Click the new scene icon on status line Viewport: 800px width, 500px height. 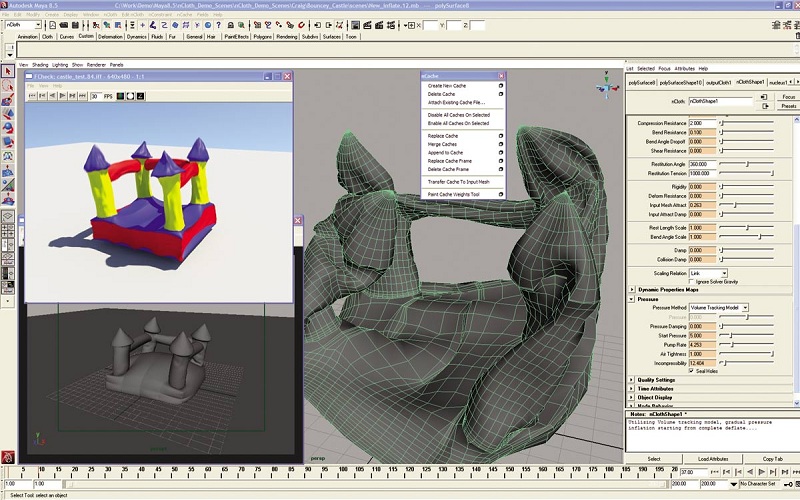51,25
